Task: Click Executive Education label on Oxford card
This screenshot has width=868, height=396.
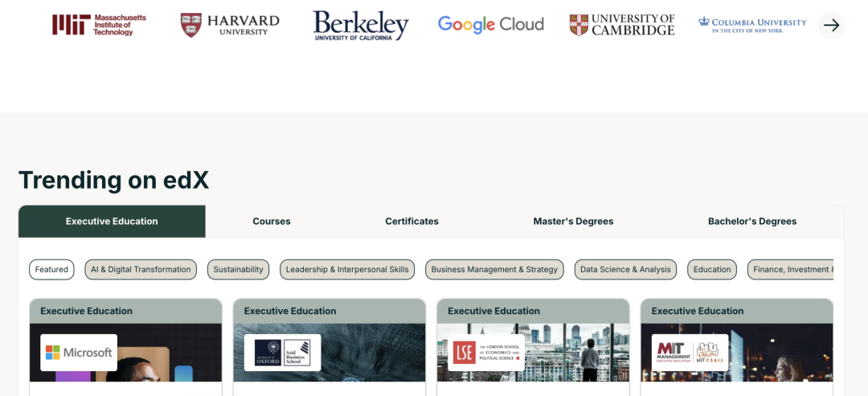Action: (x=290, y=311)
